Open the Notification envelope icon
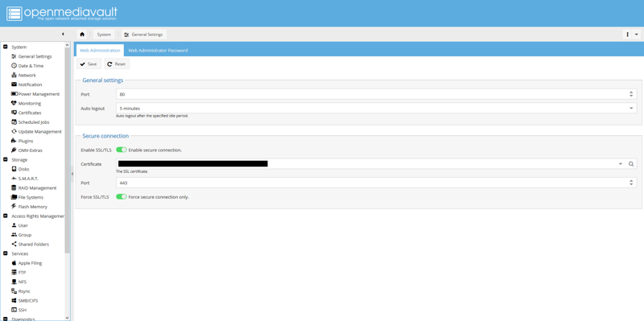 click(14, 84)
